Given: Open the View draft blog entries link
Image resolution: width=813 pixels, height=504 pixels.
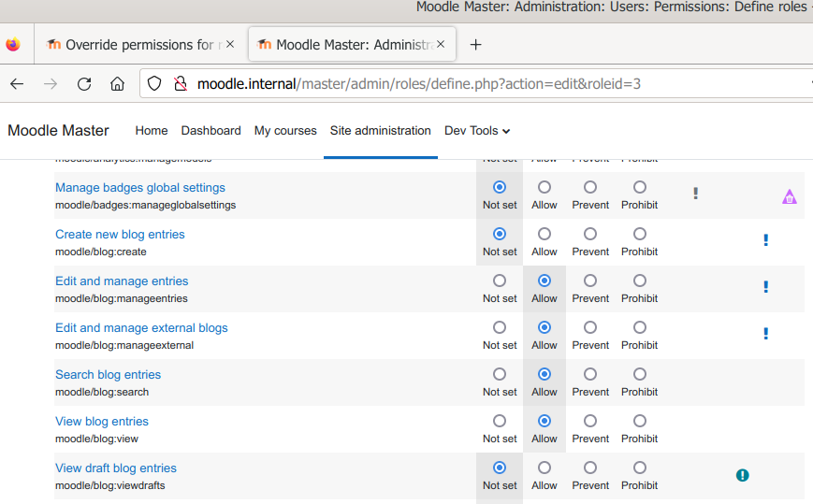Looking at the screenshot, I should tap(116, 468).
